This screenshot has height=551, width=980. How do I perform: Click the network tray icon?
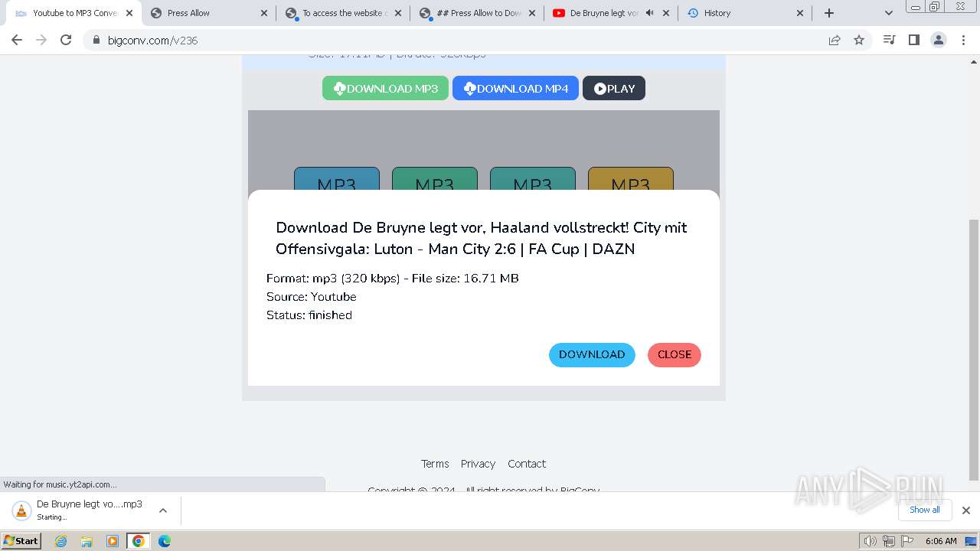[x=888, y=541]
